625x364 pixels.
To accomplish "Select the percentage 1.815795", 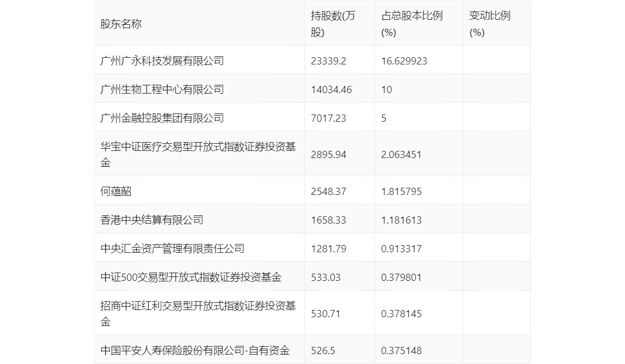I will point(401,192).
